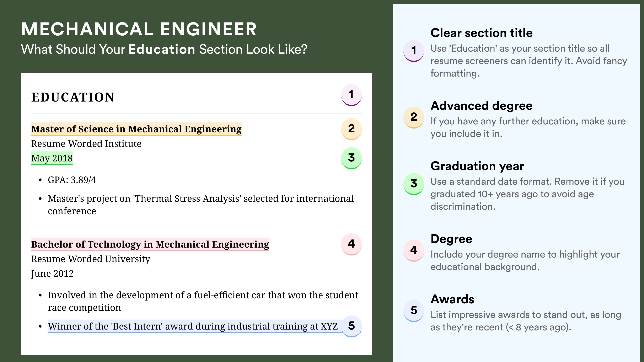The image size is (644, 362).
Task: Click the highlighted May 2018 date
Action: coord(52,158)
